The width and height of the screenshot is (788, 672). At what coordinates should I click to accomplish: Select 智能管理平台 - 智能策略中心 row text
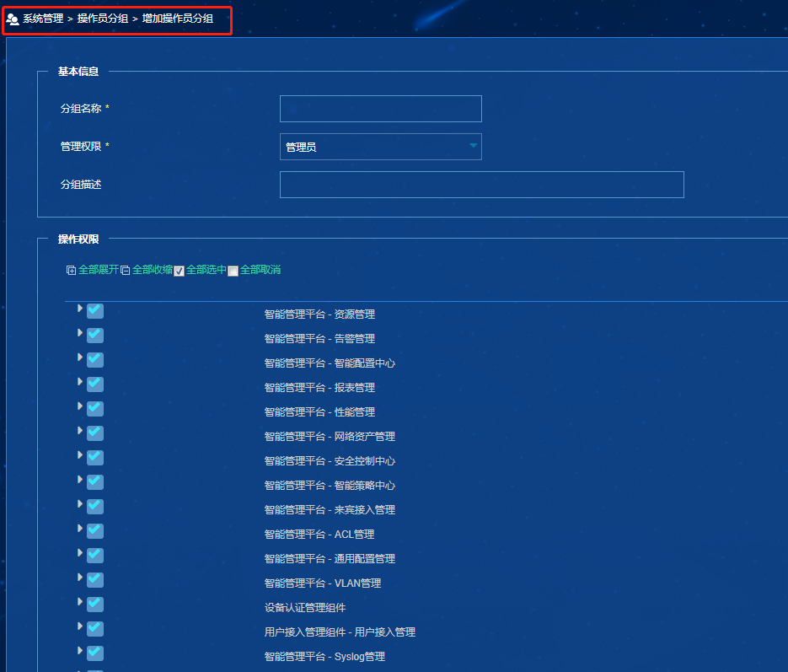(330, 486)
